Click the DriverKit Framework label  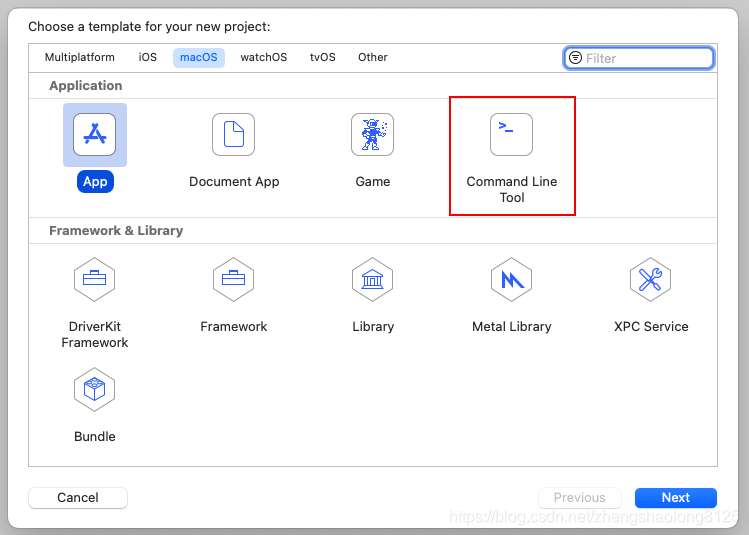(95, 334)
